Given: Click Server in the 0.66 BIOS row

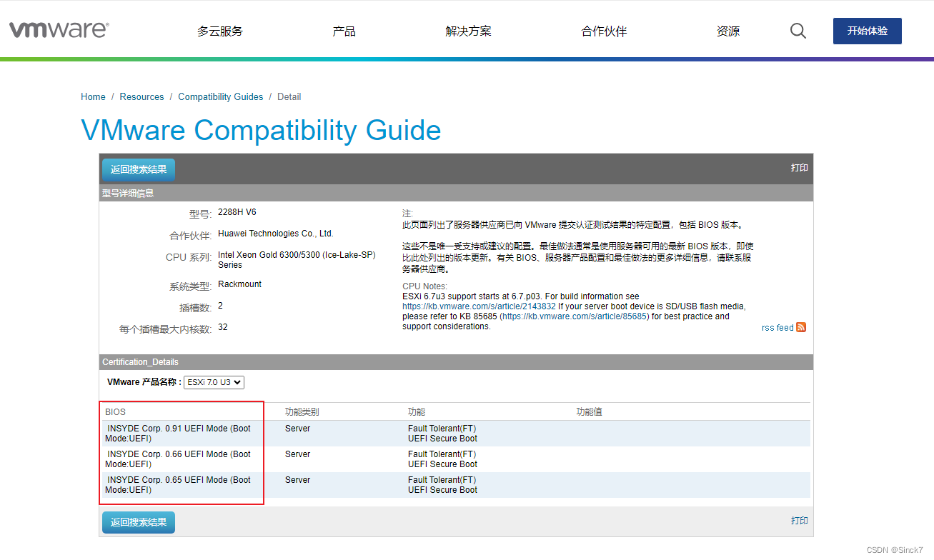Looking at the screenshot, I should (x=297, y=454).
